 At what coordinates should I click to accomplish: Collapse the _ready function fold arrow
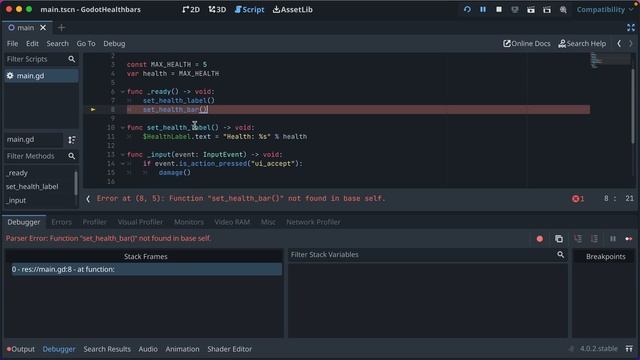[122, 92]
